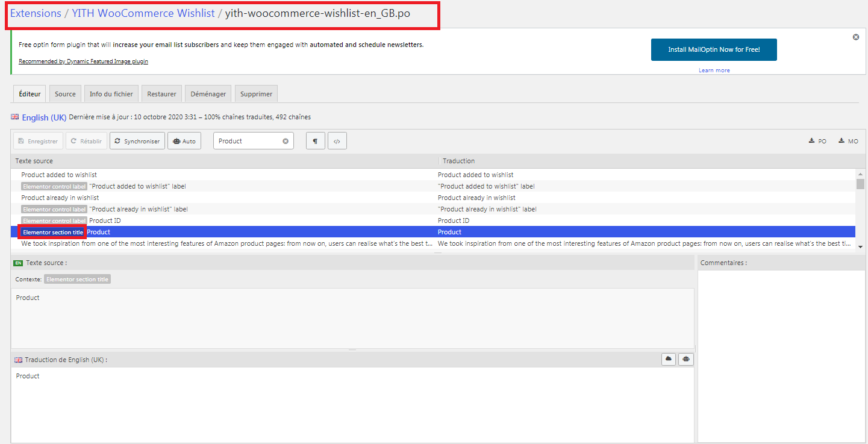Toggle invisible characters pilcrow button
Viewport: 868px width, 444px height.
[x=316, y=141]
